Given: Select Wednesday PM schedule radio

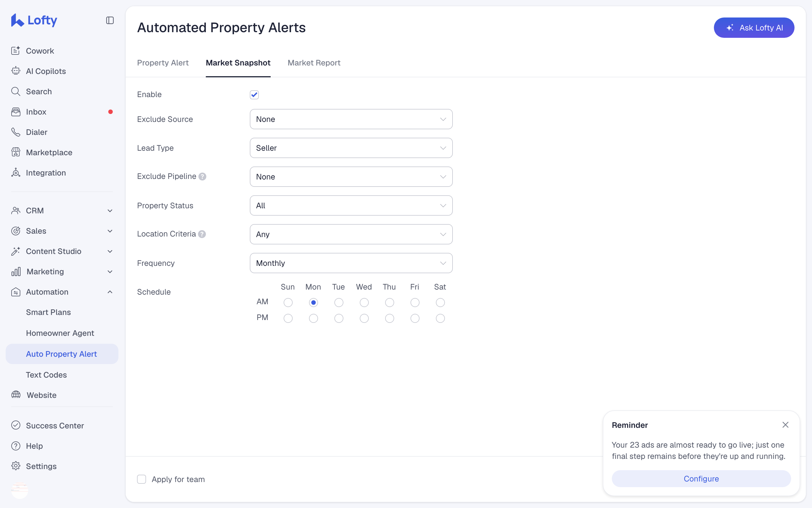Looking at the screenshot, I should pyautogui.click(x=364, y=318).
